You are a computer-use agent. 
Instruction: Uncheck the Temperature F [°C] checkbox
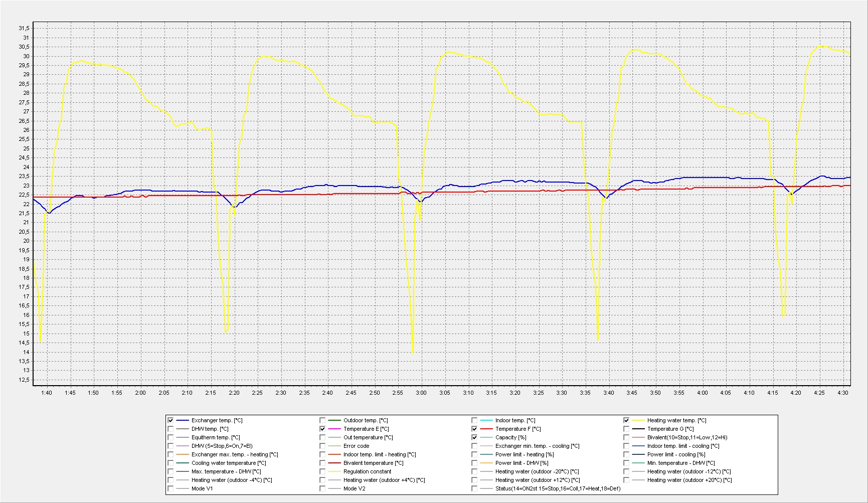[474, 429]
